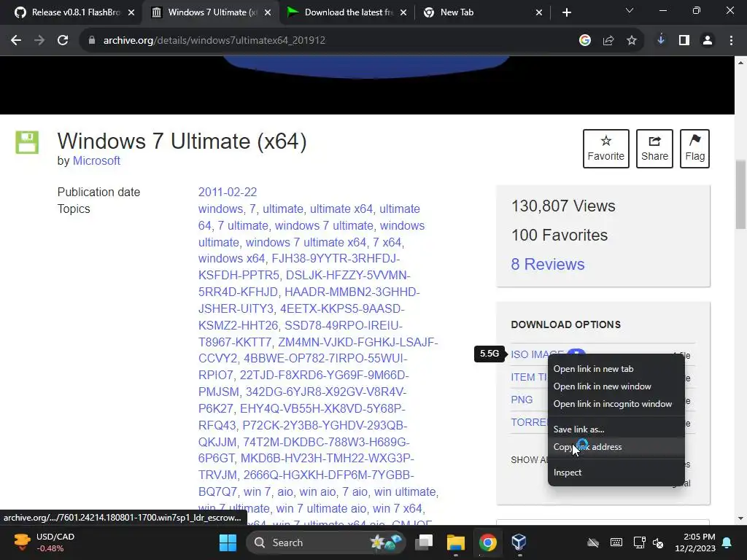Toggle the browser side panel icon

click(x=684, y=41)
